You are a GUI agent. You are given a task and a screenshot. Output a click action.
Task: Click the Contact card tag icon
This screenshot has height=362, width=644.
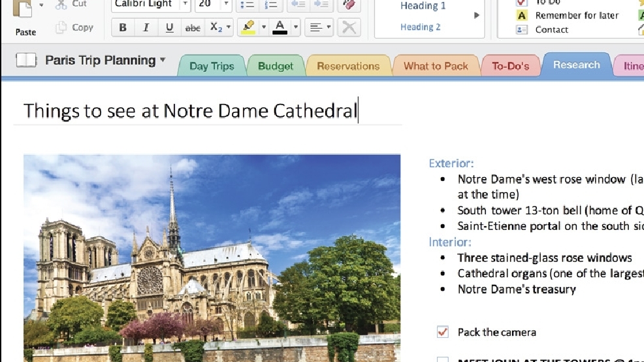tap(522, 29)
